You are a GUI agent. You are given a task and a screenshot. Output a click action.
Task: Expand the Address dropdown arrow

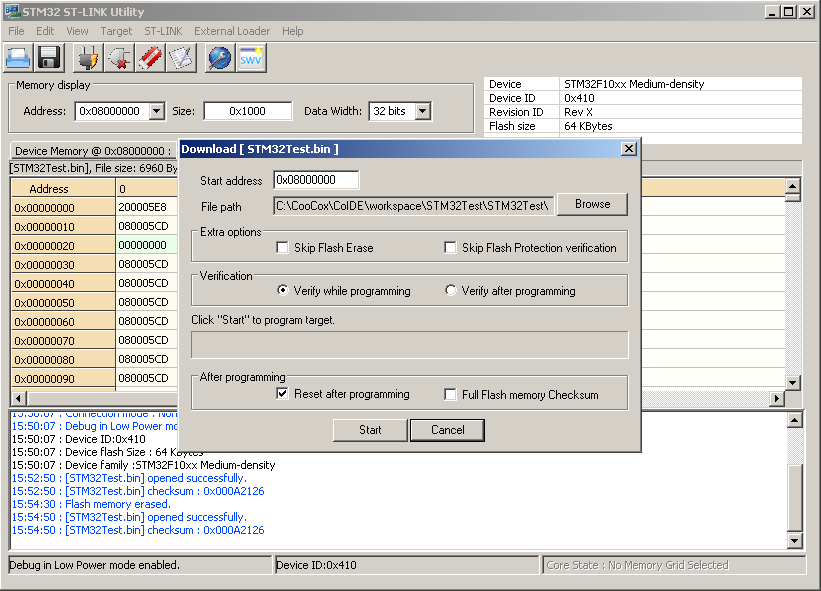tap(156, 112)
